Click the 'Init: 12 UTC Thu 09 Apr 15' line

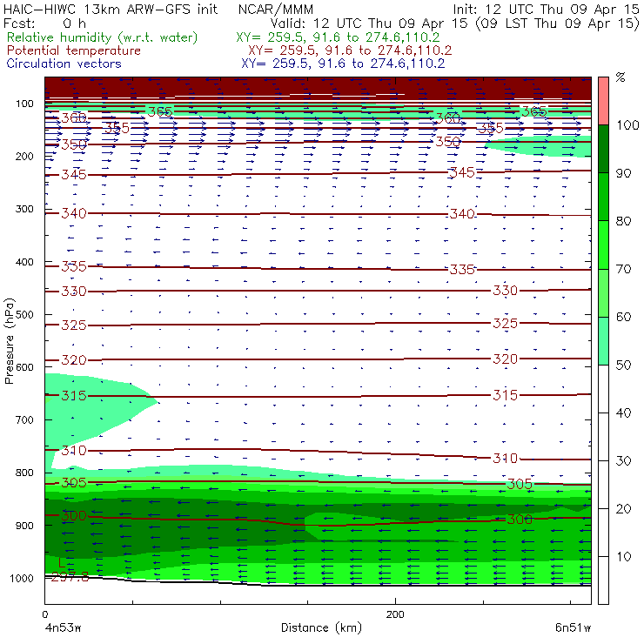(546, 9)
